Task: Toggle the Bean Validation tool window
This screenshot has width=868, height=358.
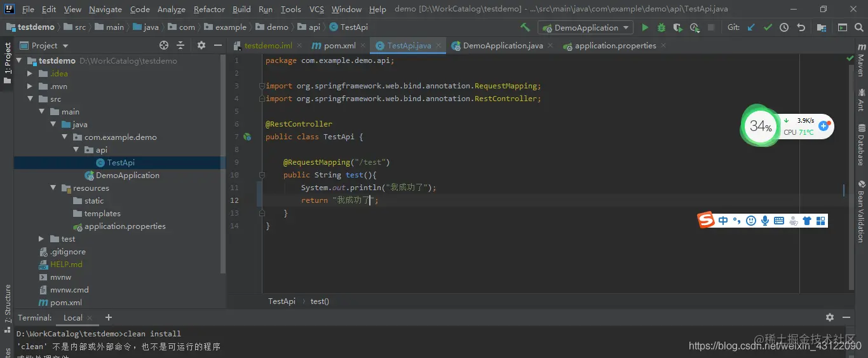Action: pyautogui.click(x=861, y=212)
